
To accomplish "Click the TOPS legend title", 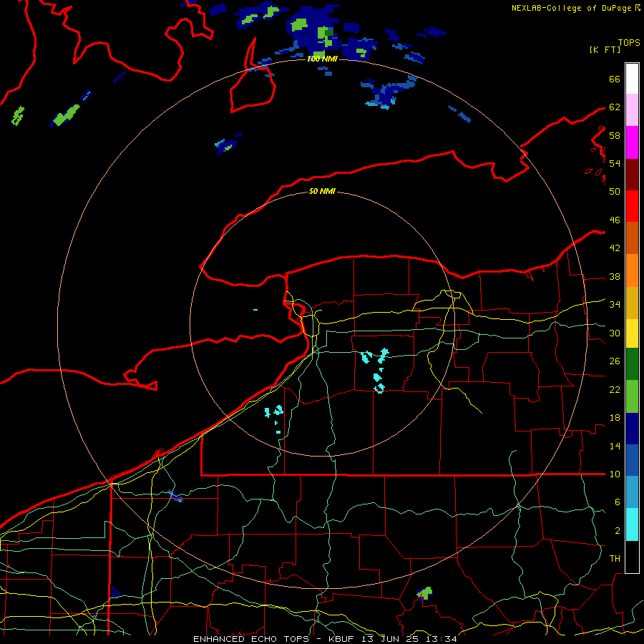I will pos(629,42).
